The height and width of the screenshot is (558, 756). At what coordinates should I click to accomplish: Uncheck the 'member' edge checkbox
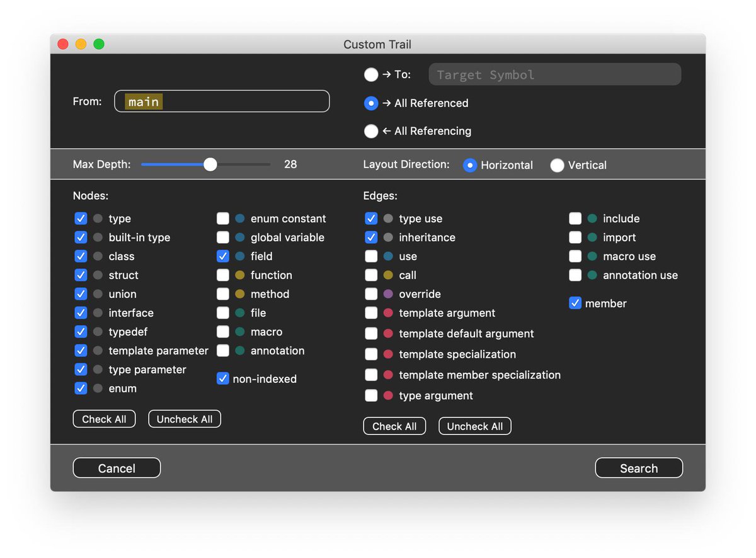point(575,303)
